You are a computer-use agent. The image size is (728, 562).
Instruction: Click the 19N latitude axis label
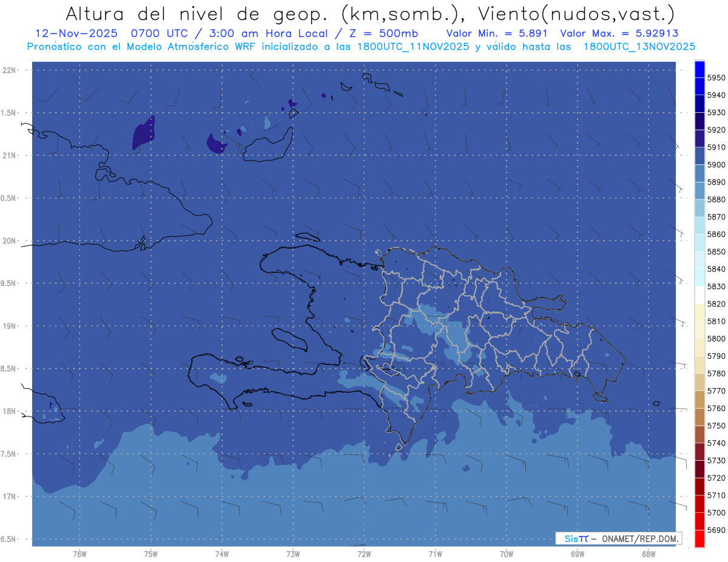[x=9, y=326]
